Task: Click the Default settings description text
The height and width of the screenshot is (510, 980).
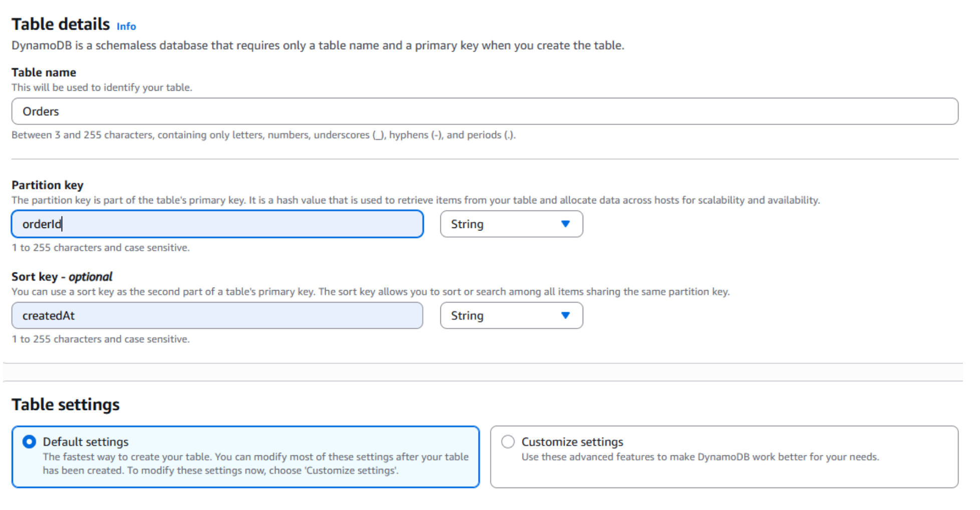Action: [x=256, y=463]
